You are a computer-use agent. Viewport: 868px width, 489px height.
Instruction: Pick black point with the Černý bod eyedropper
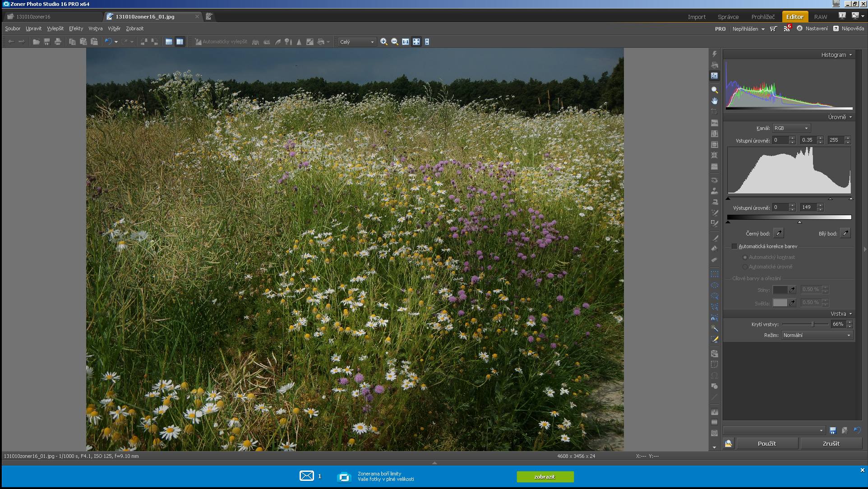point(778,233)
